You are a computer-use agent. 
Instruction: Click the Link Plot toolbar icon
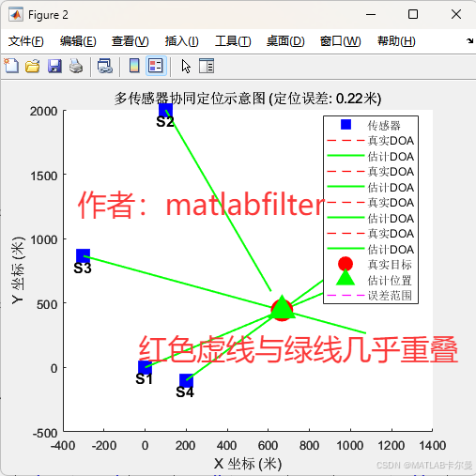[x=105, y=66]
